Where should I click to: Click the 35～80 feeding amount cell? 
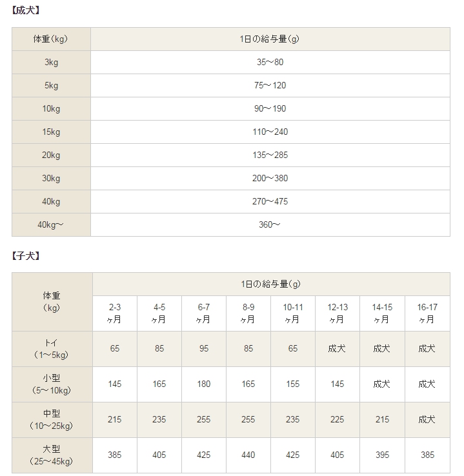pyautogui.click(x=270, y=63)
